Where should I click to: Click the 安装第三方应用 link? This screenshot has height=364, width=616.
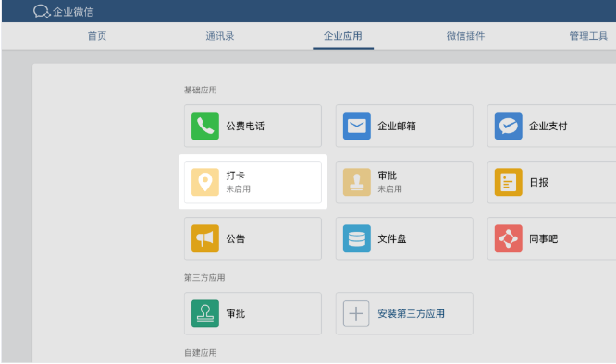tap(411, 314)
